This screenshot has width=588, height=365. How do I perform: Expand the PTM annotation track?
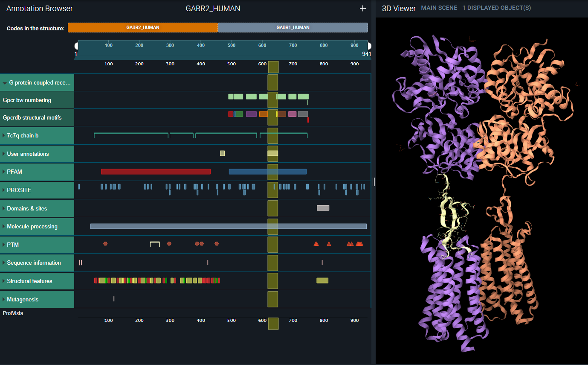[x=4, y=244]
